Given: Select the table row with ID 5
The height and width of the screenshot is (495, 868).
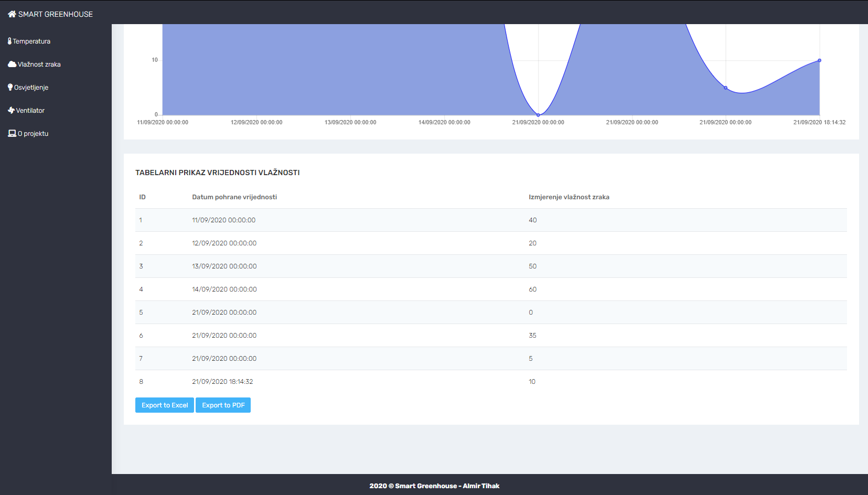Looking at the screenshot, I should point(367,312).
